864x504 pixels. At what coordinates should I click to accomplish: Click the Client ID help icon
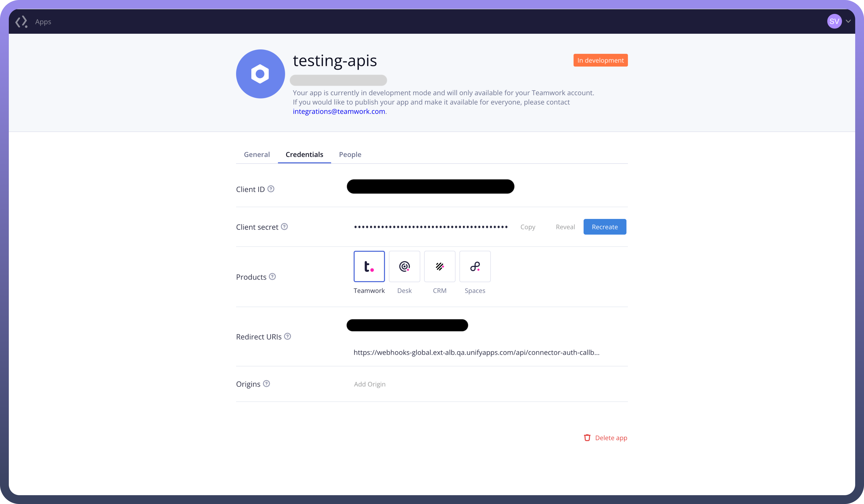[271, 189]
